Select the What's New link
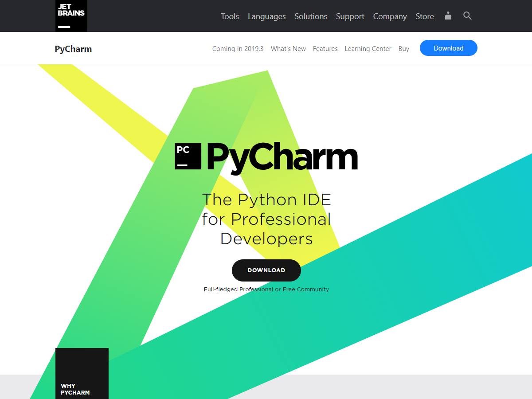 tap(288, 49)
